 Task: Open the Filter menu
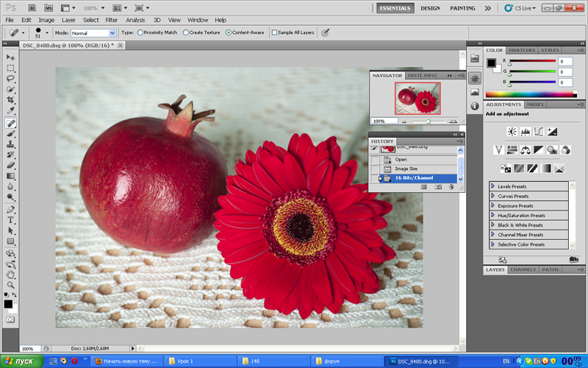(x=111, y=20)
